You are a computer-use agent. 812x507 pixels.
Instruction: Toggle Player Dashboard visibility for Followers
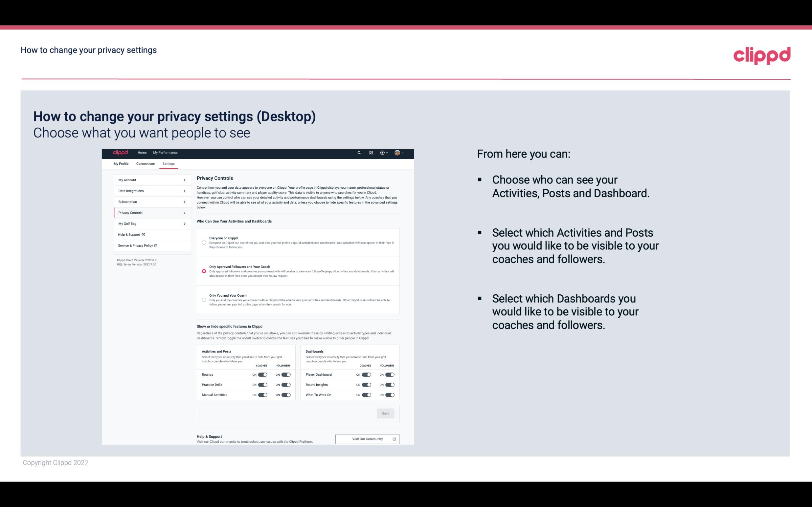click(389, 374)
